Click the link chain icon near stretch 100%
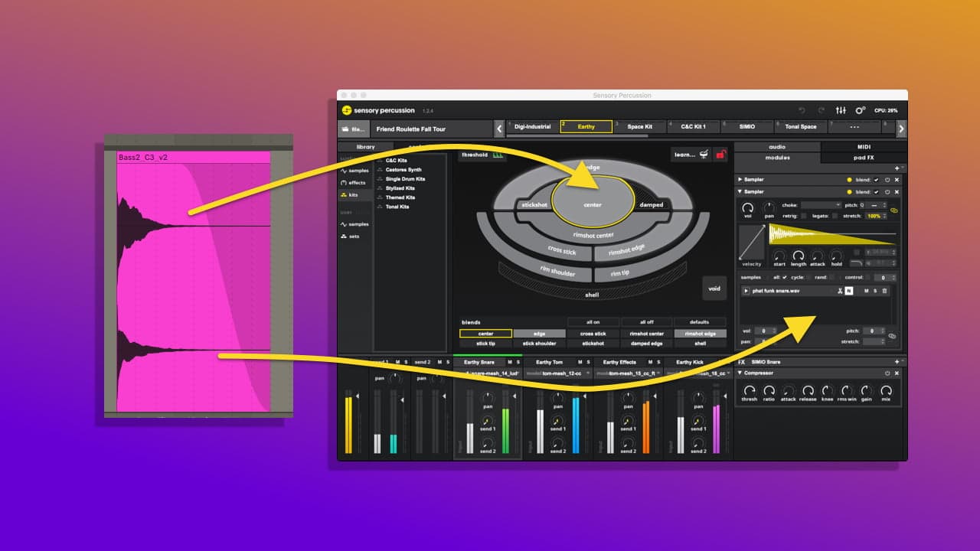980x551 pixels. click(893, 210)
